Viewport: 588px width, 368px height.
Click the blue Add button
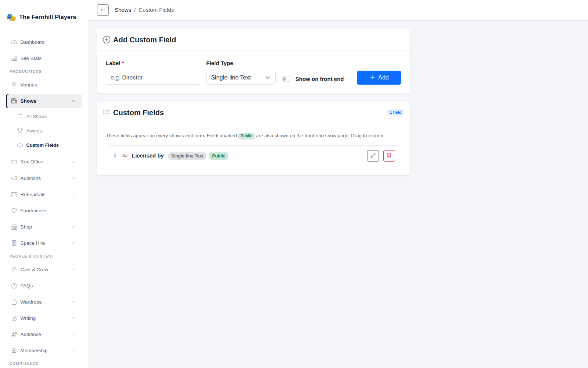pos(379,78)
